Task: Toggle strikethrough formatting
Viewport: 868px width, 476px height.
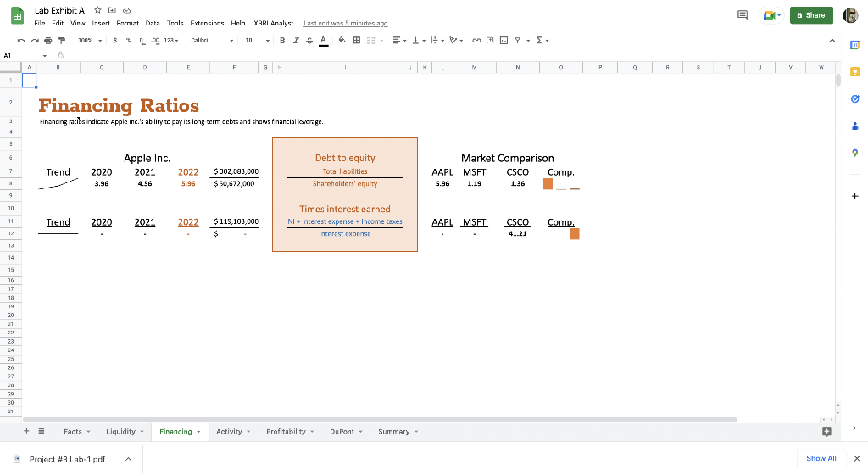Action: tap(309, 41)
